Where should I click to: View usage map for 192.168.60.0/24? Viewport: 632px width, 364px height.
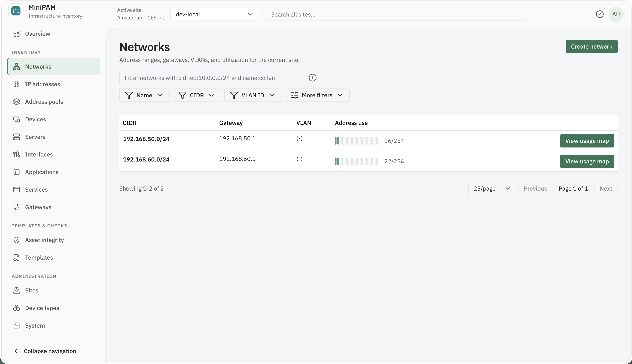point(587,161)
